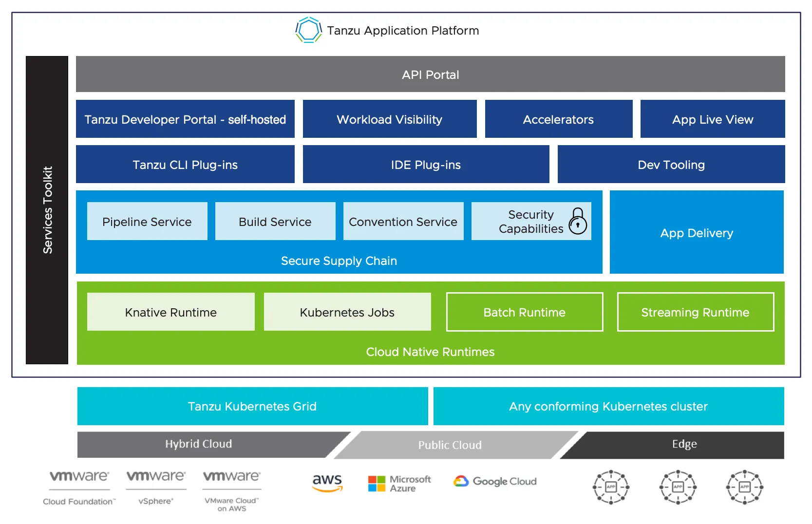Click the VMware Cloud Foundation logo
The height and width of the screenshot is (524, 812).
tap(79, 487)
